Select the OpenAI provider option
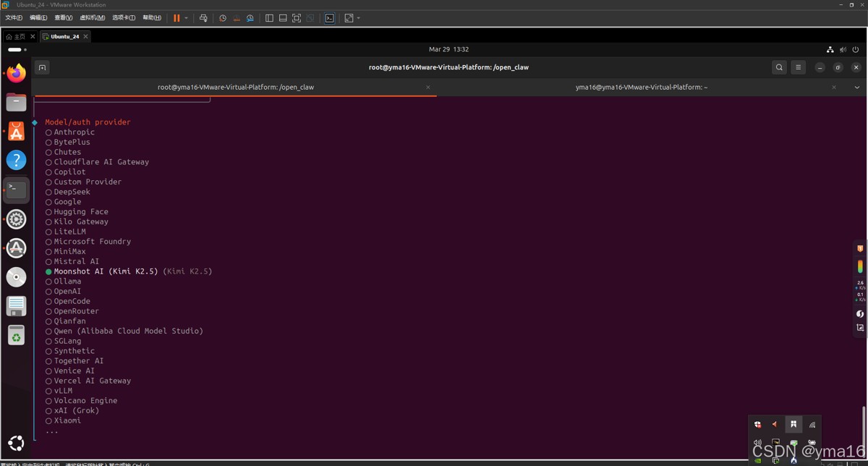Viewport: 868px width, 466px height. pos(64,292)
